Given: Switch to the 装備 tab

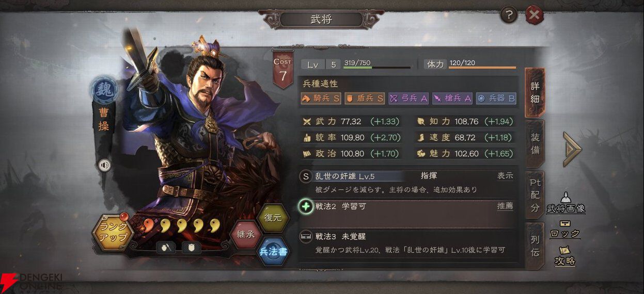Looking at the screenshot, I should coord(535,144).
